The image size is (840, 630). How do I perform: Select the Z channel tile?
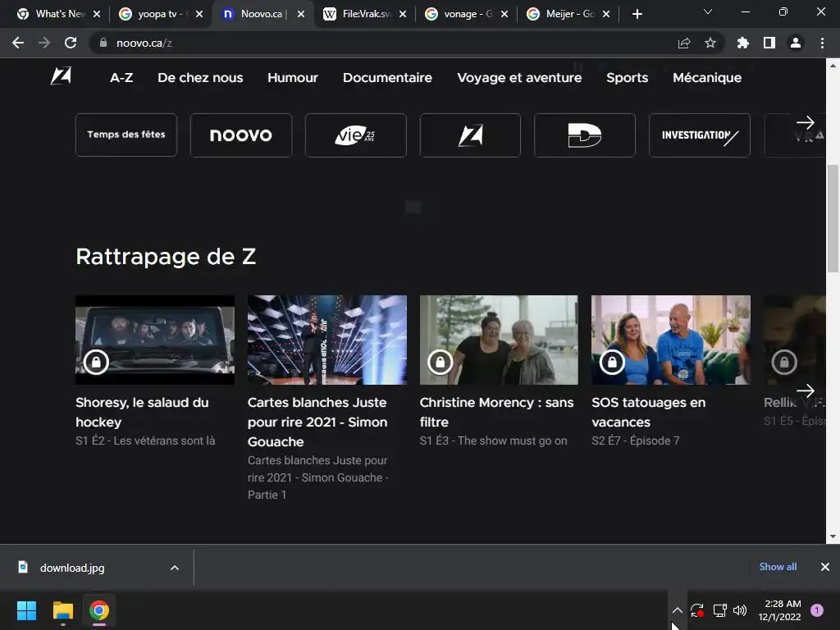pos(470,135)
